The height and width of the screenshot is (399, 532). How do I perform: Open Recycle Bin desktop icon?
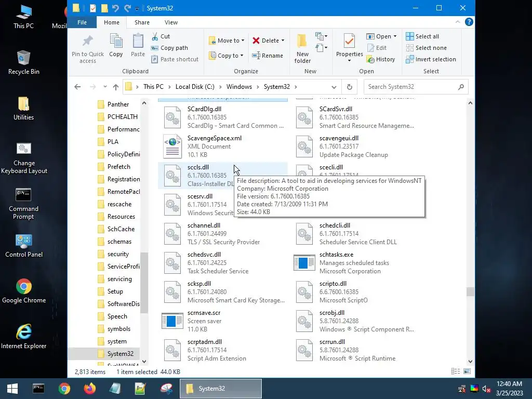[x=23, y=63]
